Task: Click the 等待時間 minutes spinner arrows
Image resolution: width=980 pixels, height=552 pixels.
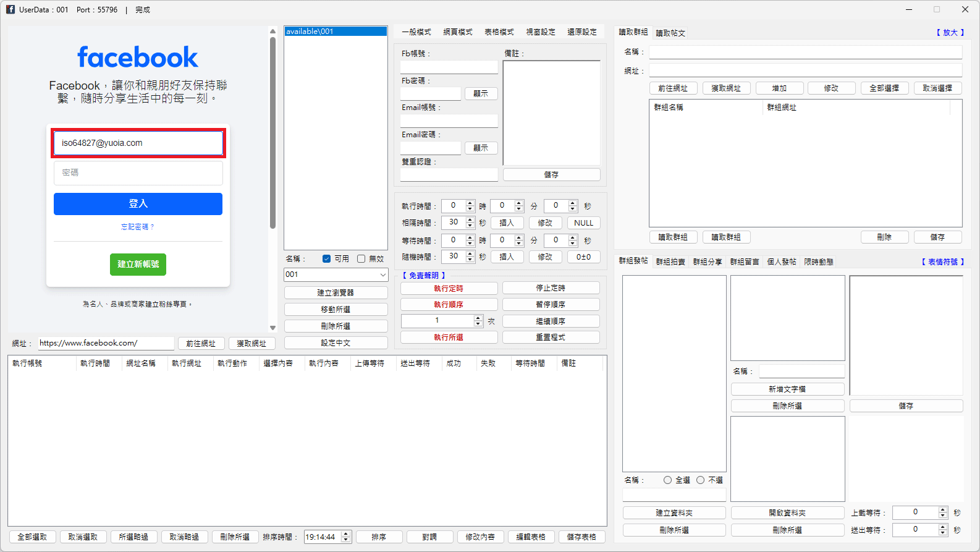Action: 519,240
